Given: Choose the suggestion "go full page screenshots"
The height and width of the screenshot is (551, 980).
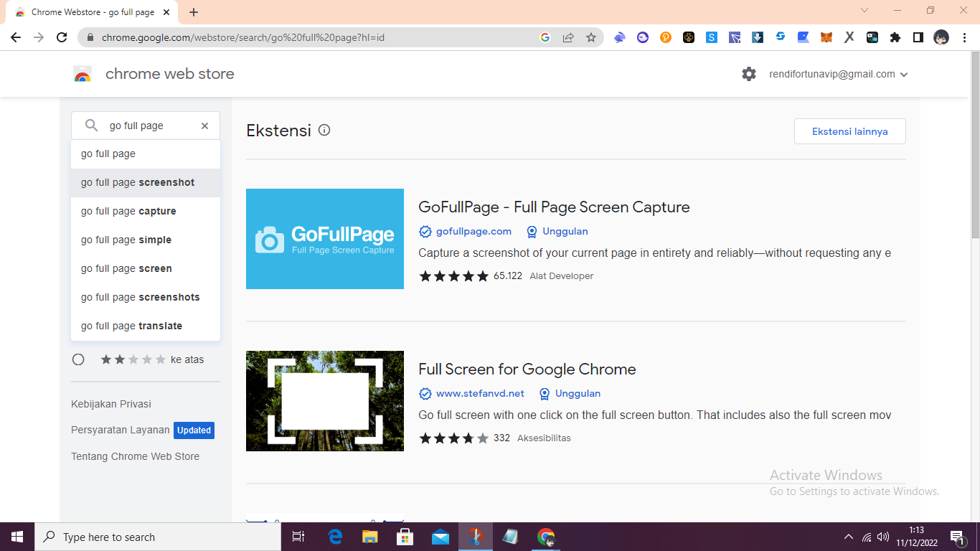Looking at the screenshot, I should (x=146, y=297).
